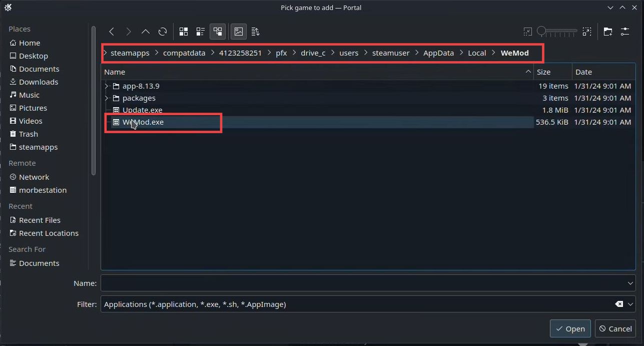Clear the Filter field text
Viewport: 644px width, 346px height.
[x=619, y=304]
